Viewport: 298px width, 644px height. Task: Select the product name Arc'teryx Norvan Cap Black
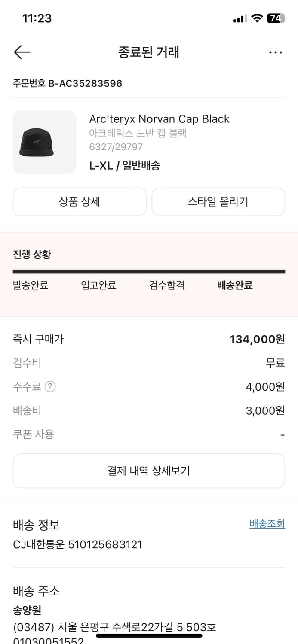click(160, 119)
